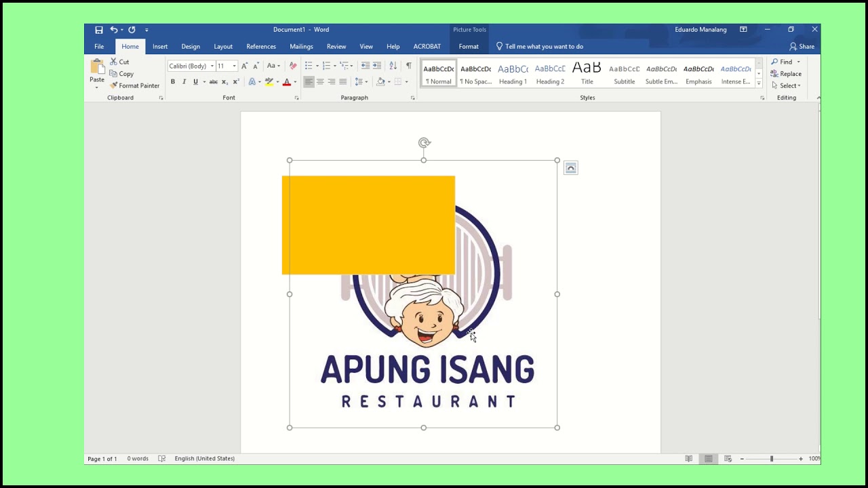Click the Replace button
This screenshot has height=488, width=868.
[x=786, y=74]
